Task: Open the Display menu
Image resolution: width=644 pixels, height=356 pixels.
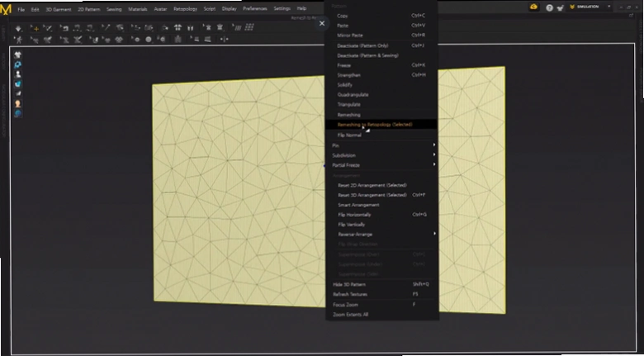Action: [230, 9]
